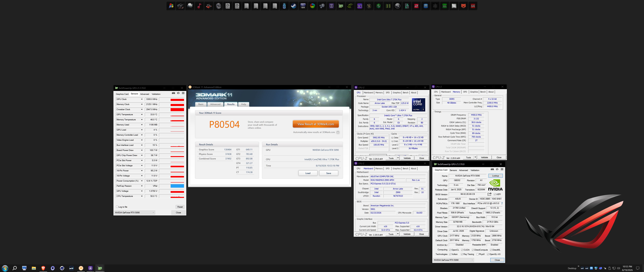Click the USB drive icon in dock
This screenshot has width=644, height=272.
tap(284, 6)
